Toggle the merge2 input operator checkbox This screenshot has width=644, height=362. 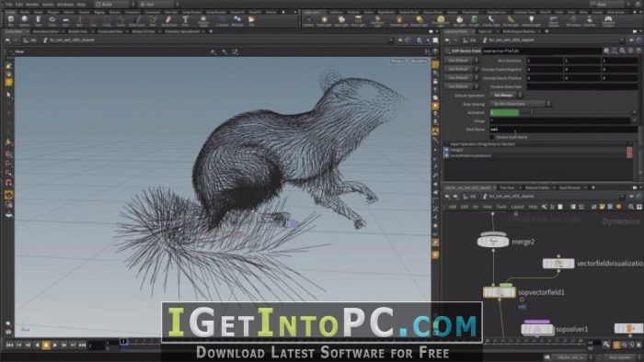pyautogui.click(x=446, y=150)
